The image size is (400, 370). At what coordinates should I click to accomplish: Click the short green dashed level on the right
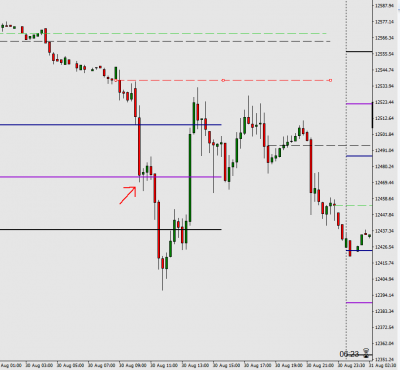pos(353,205)
